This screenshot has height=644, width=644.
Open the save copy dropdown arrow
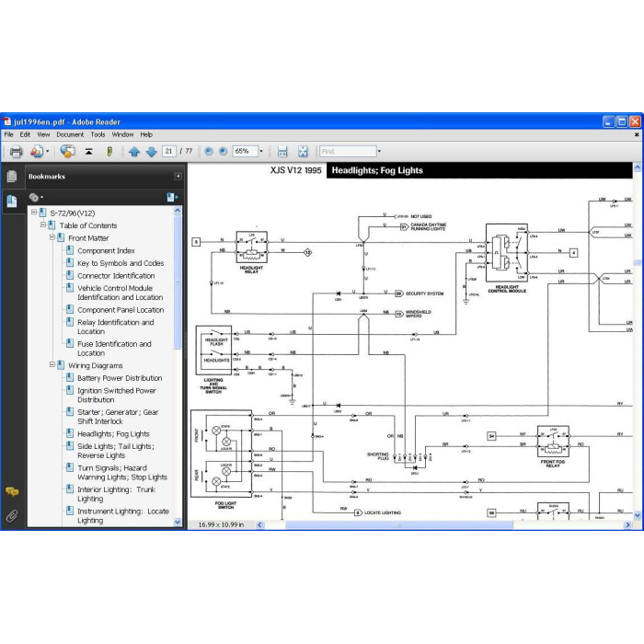point(48,151)
